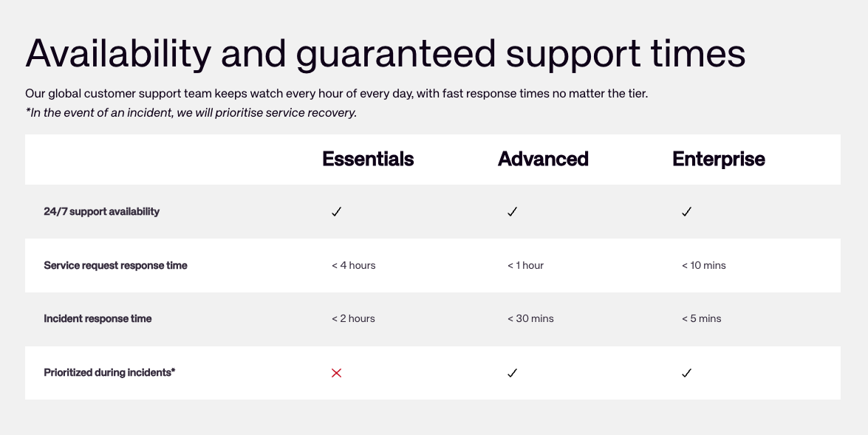Click the red X under Essentials
The height and width of the screenshot is (435, 868).
click(x=337, y=373)
